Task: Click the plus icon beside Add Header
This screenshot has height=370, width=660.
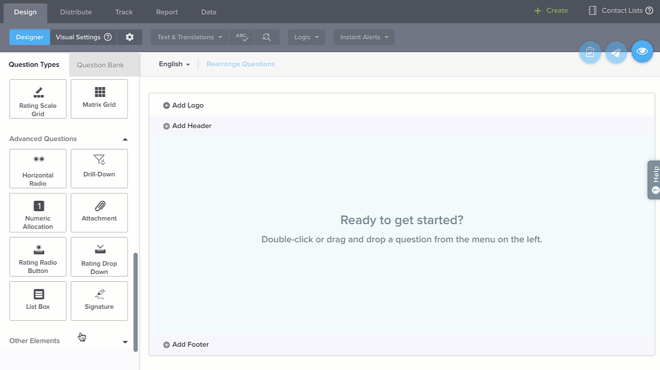Action: (166, 126)
